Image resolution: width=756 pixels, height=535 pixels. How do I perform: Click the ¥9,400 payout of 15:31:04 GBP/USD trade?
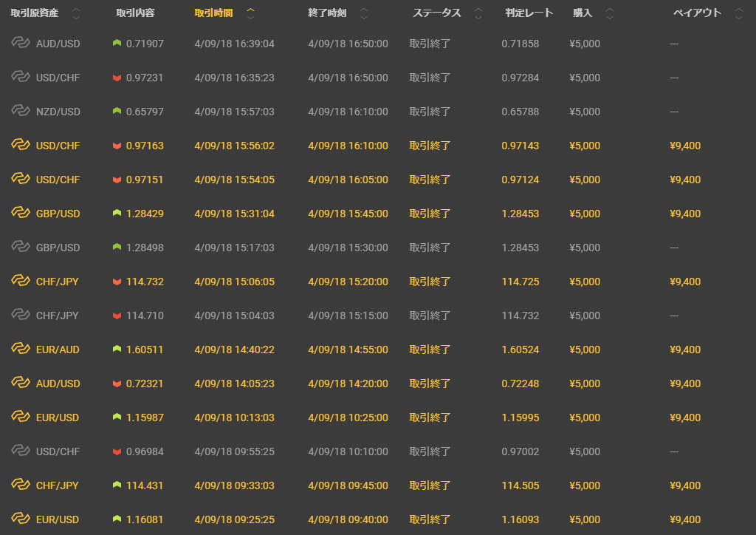coord(685,214)
